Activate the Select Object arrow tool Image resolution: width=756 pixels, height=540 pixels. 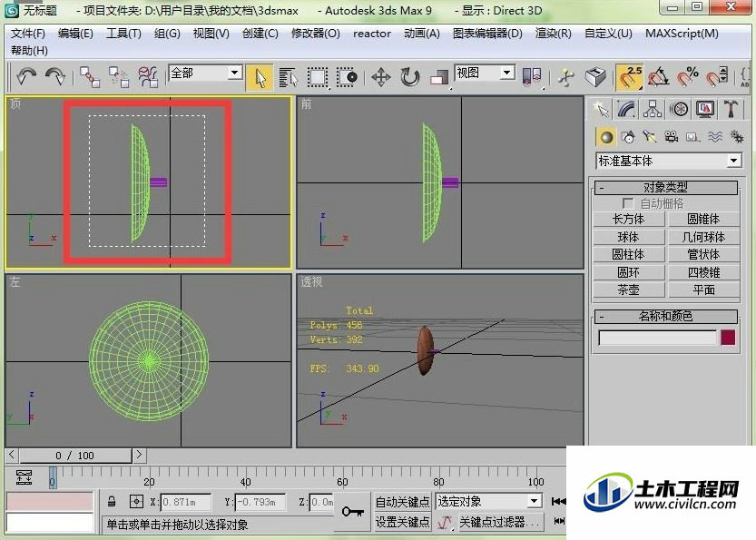click(x=260, y=77)
